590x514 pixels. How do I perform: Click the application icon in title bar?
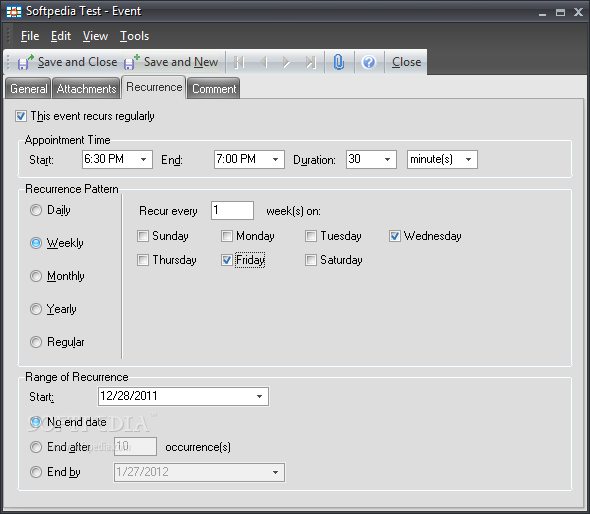point(14,12)
